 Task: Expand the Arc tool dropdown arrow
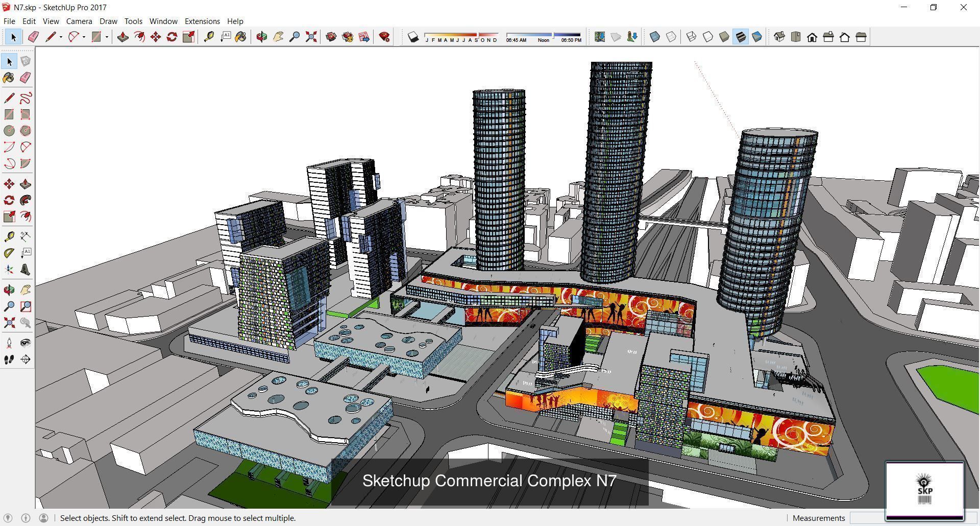tap(84, 37)
